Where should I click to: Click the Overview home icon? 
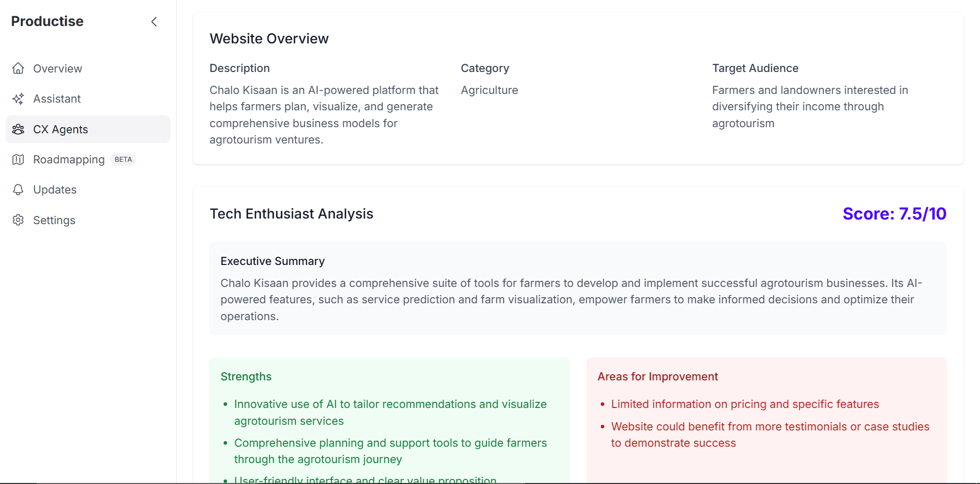click(x=18, y=68)
